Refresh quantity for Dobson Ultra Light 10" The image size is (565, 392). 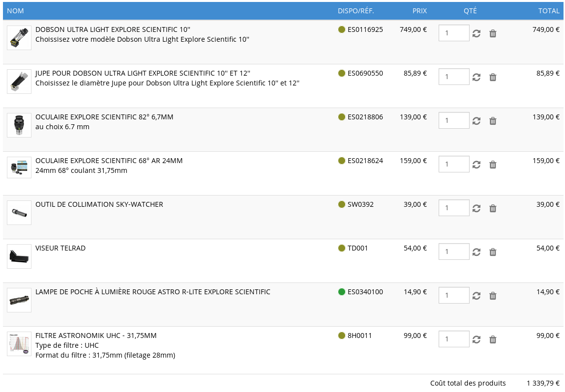point(476,33)
